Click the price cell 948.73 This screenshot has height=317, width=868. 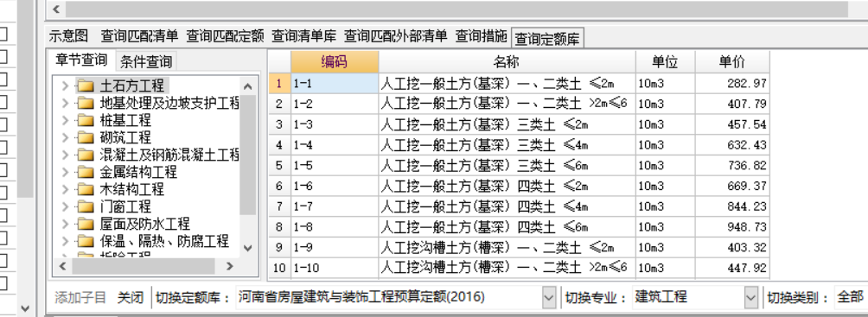point(732,227)
